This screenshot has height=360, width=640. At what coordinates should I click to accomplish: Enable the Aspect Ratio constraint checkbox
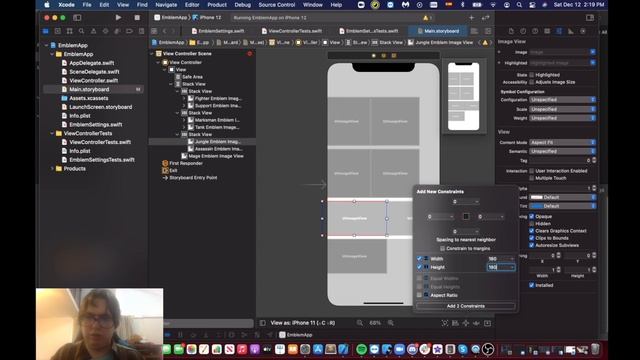tap(419, 295)
